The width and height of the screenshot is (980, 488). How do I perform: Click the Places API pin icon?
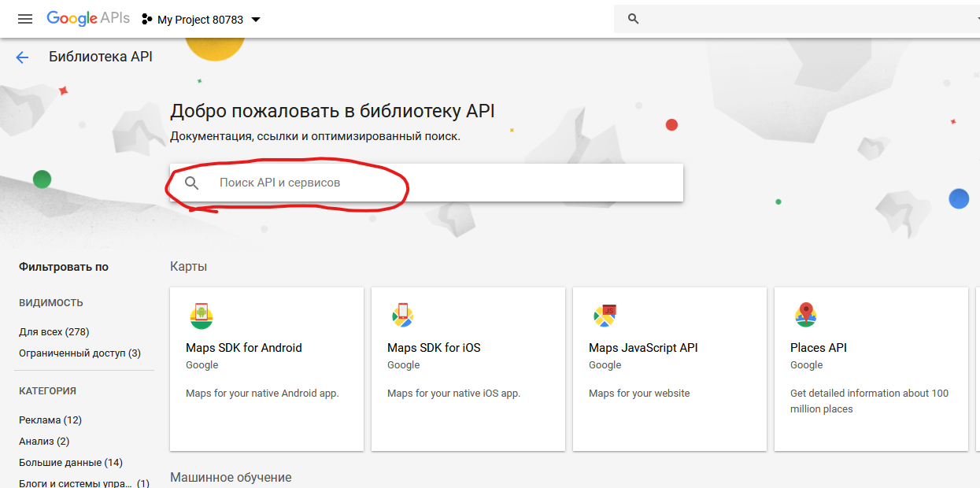[805, 315]
